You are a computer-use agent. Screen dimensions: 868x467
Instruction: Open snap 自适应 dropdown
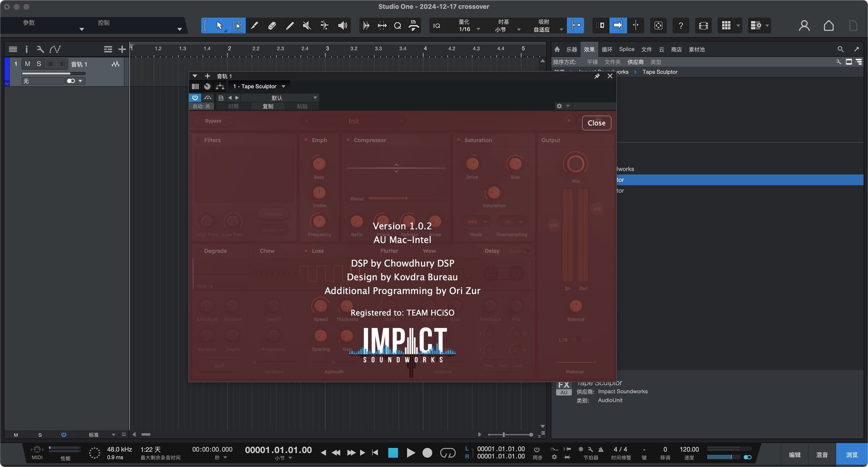click(x=548, y=29)
